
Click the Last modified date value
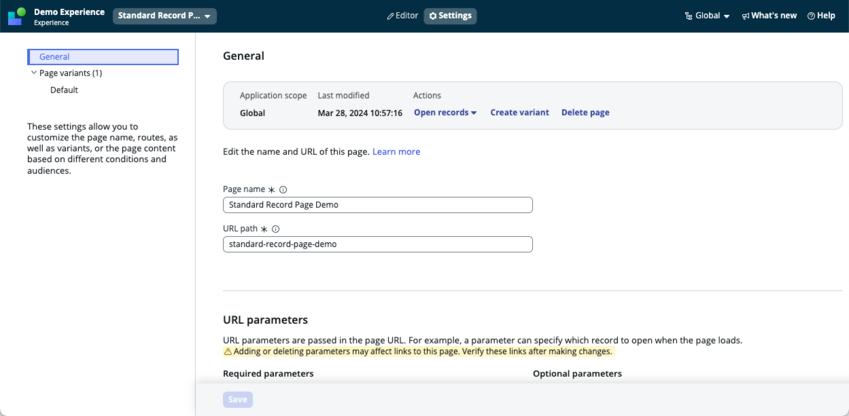point(360,113)
